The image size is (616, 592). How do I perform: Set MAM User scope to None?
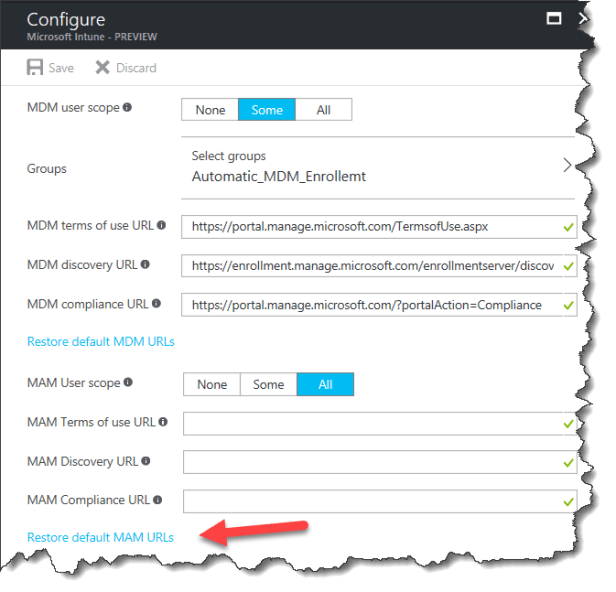click(212, 384)
